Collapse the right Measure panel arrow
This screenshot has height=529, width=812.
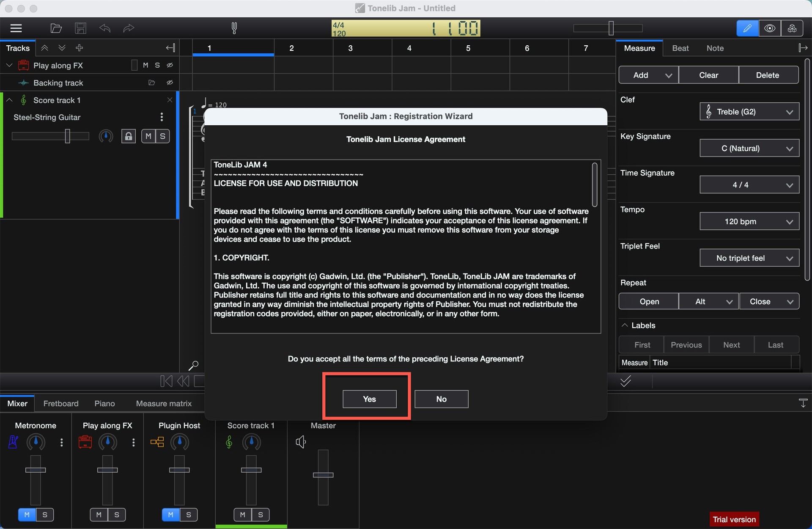pos(803,48)
